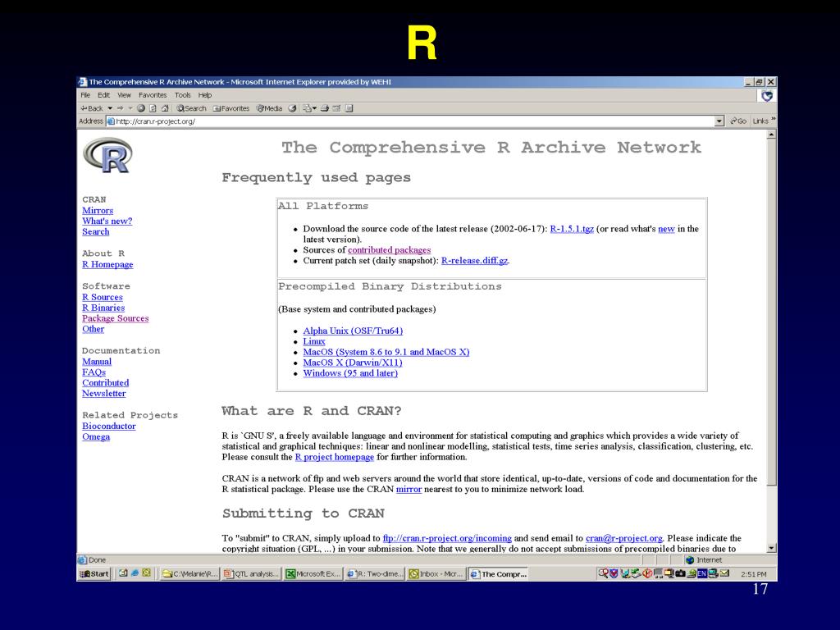Stop page loading with the Stop icon
The width and height of the screenshot is (840, 630).
pyautogui.click(x=141, y=108)
